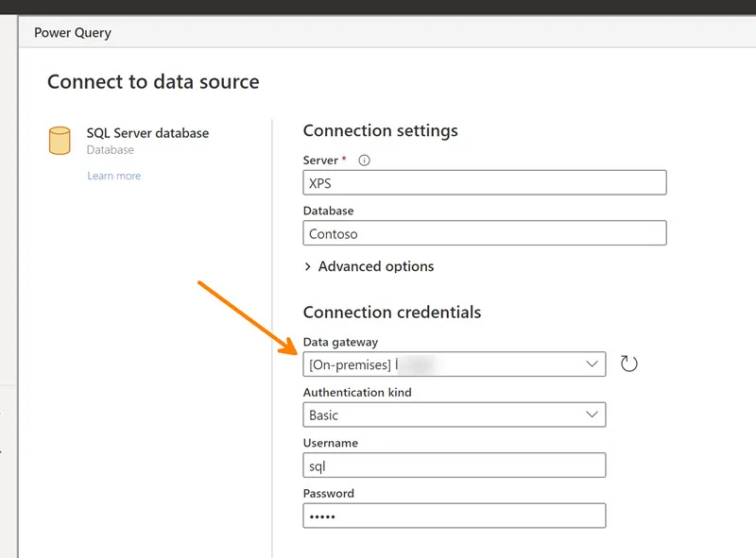Focus the Database field containing Contoso

click(485, 233)
